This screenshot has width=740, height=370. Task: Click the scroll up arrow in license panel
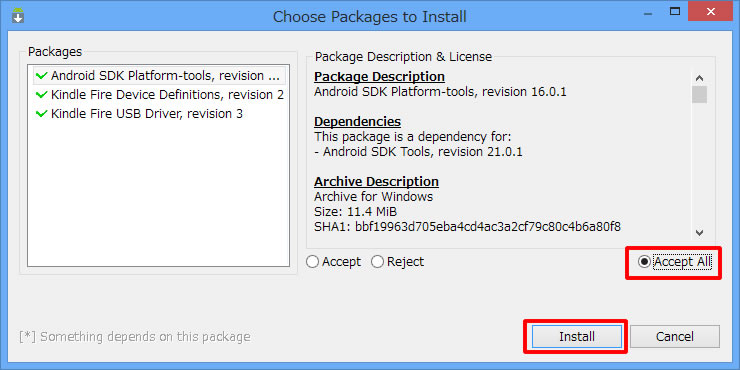(699, 78)
